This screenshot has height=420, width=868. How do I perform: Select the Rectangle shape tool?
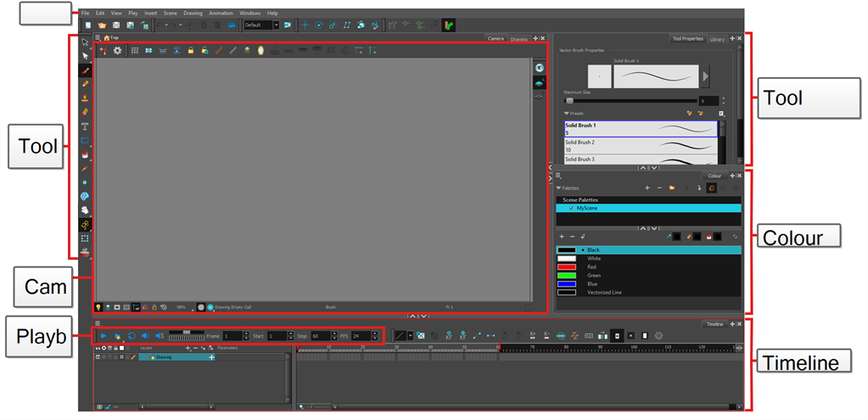tap(85, 140)
